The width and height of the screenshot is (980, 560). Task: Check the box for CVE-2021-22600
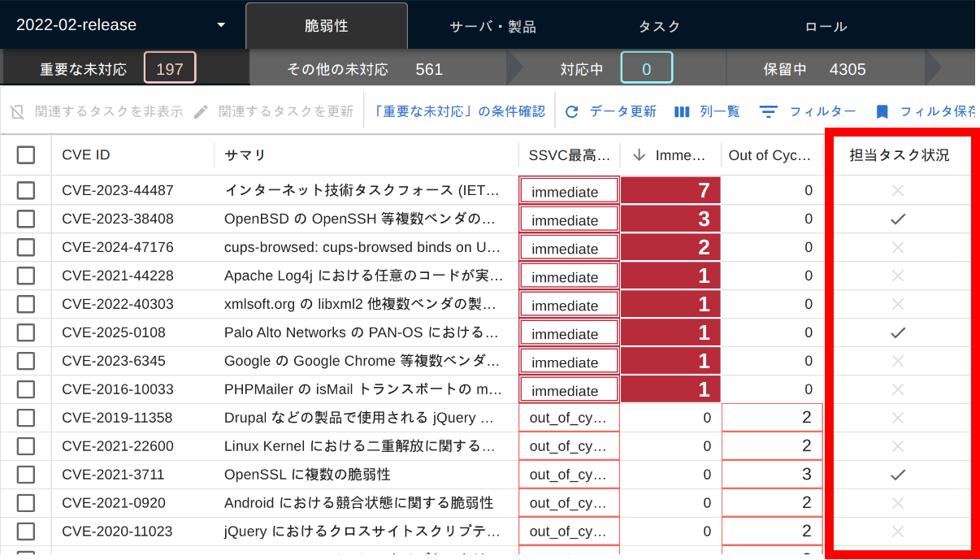tap(26, 446)
